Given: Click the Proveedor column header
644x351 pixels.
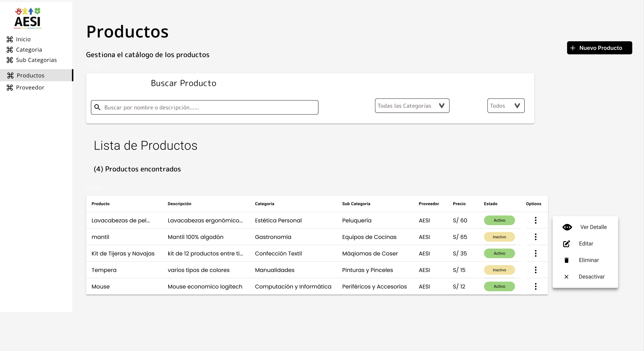Looking at the screenshot, I should click(x=429, y=204).
